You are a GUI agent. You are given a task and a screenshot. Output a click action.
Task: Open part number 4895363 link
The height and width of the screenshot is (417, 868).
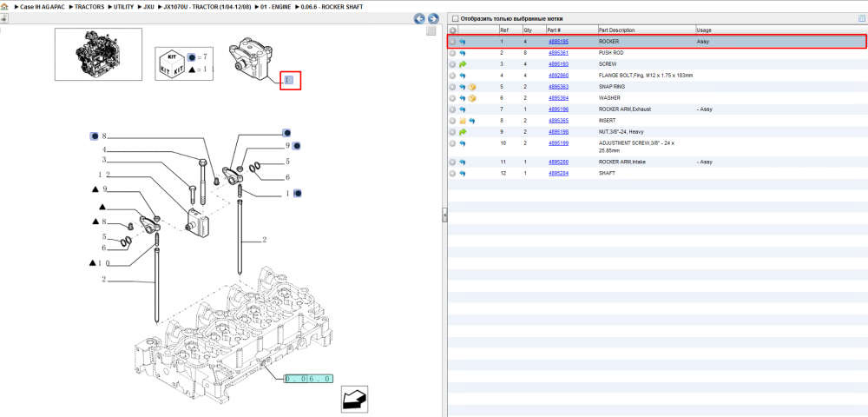pyautogui.click(x=558, y=87)
